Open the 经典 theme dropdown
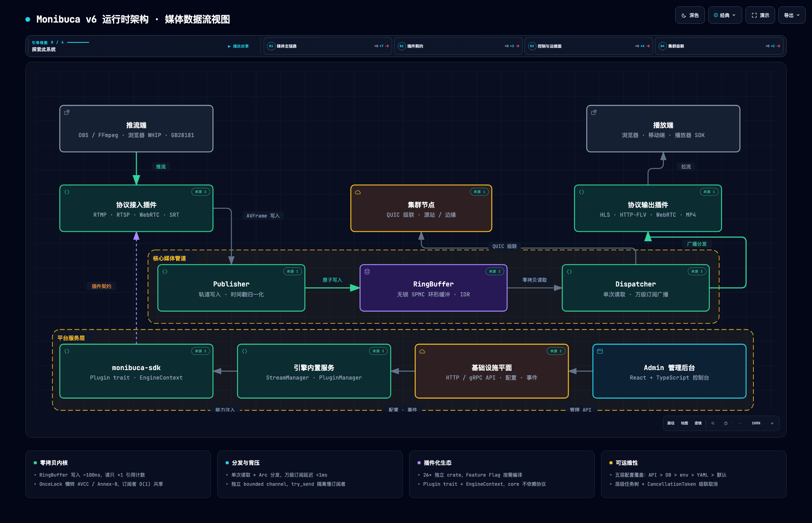 725,15
